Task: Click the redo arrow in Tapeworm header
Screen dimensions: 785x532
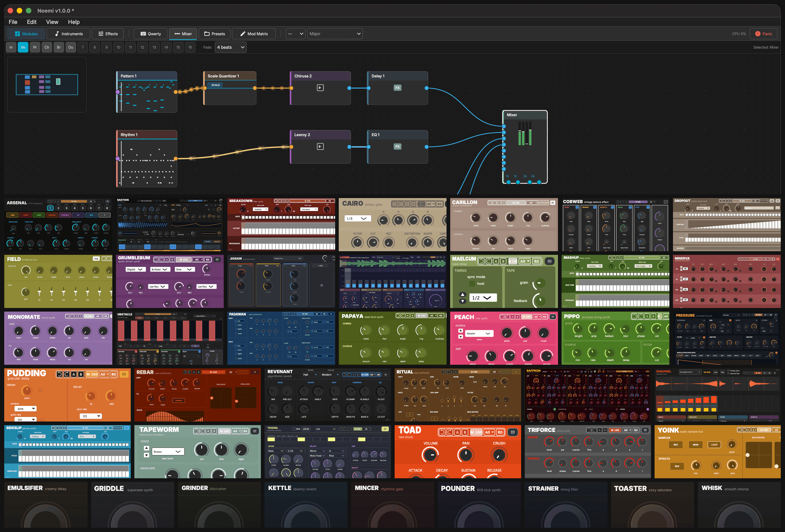Action: [x=203, y=431]
